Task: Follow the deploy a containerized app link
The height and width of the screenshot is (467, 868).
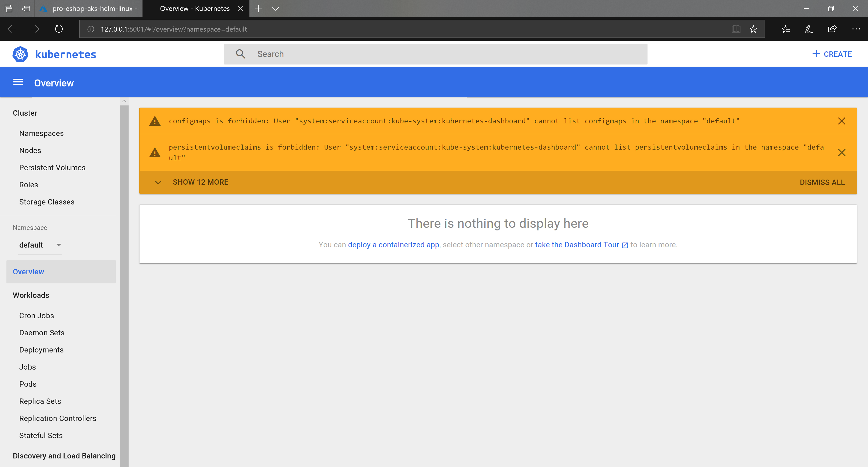Action: 393,245
